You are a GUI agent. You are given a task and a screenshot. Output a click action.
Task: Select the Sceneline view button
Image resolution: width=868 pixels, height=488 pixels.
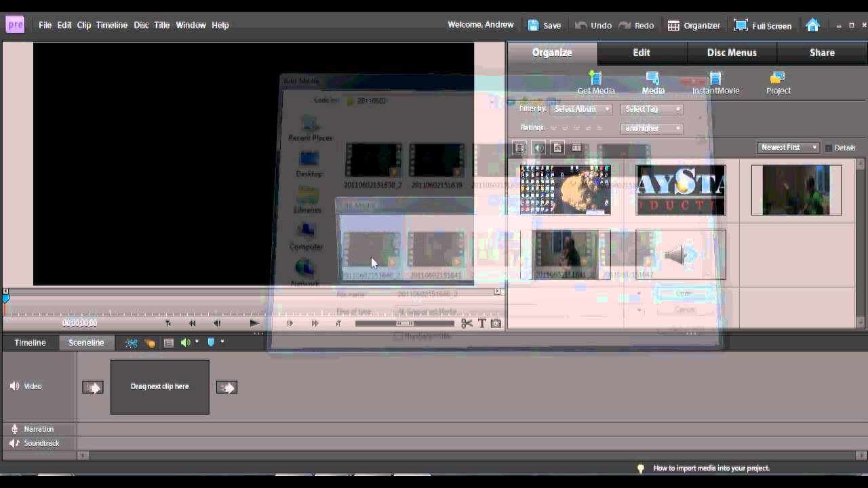(x=86, y=343)
